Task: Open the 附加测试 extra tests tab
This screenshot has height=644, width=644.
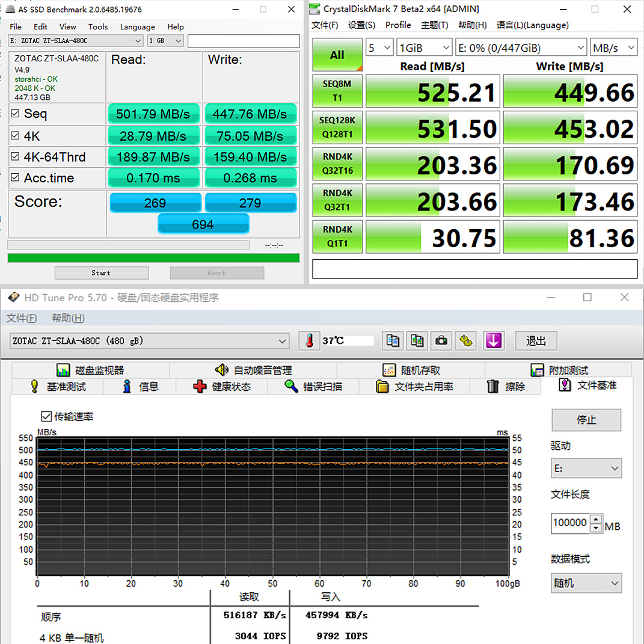Action: 559,370
